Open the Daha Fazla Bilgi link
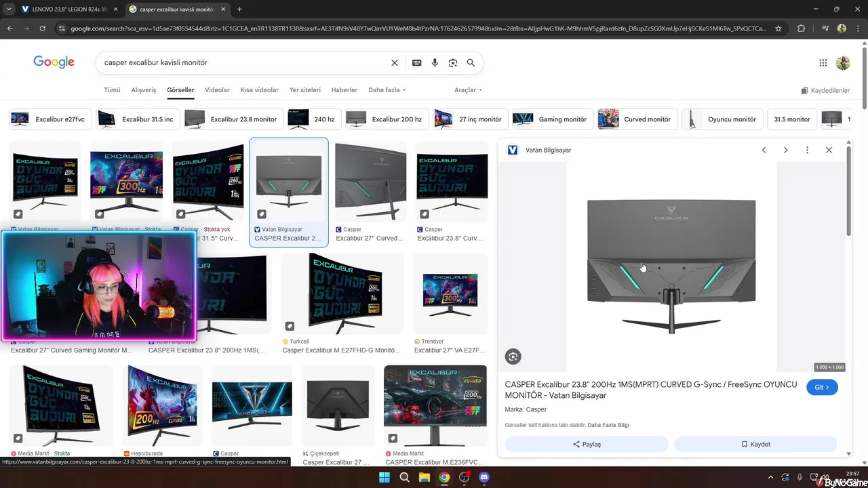Viewport: 868px width, 488px height. click(x=608, y=425)
